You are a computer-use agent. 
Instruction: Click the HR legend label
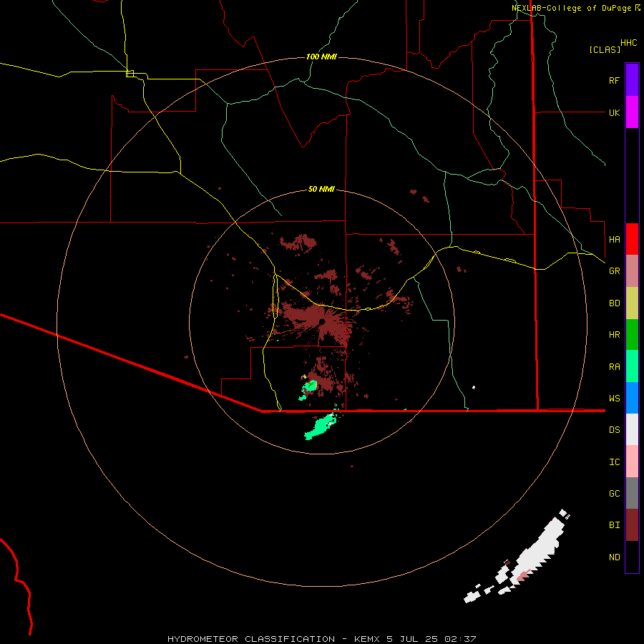(x=614, y=335)
